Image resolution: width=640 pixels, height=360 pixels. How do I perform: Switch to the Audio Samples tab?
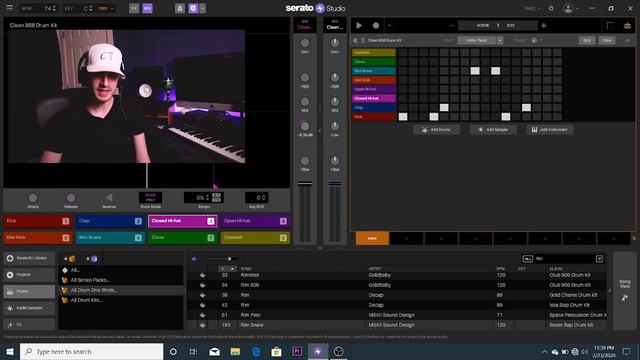coord(29,308)
